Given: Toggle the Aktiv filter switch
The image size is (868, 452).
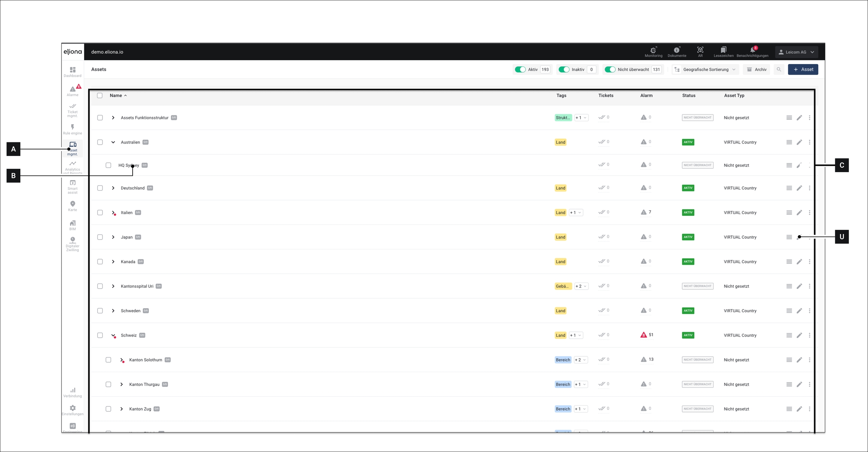Looking at the screenshot, I should pyautogui.click(x=520, y=69).
